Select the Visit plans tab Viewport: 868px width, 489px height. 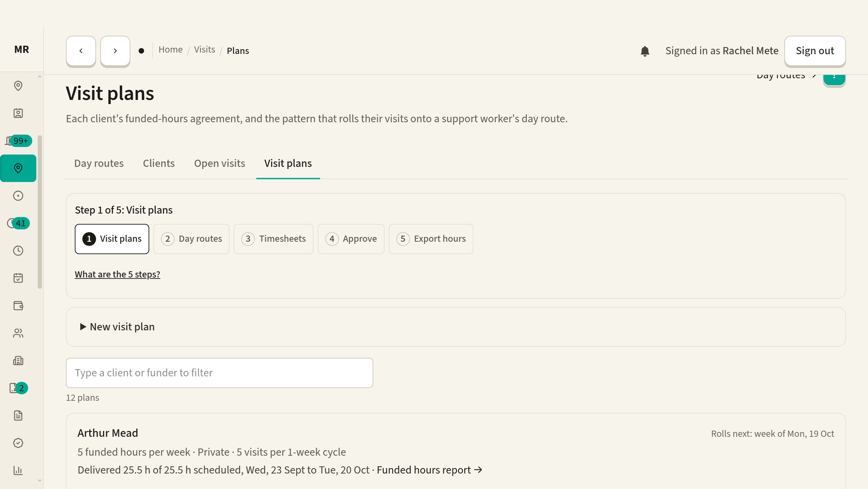pos(288,163)
